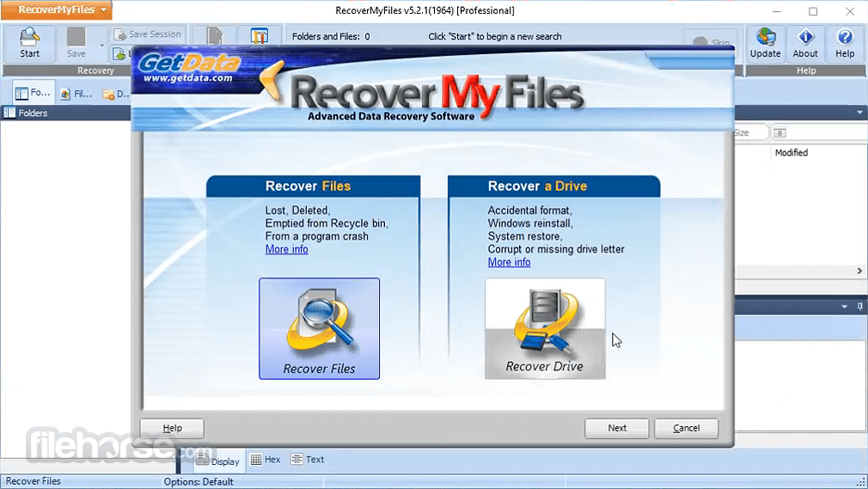Open the Update globe icon
Screen dimensions: 868x489
[x=765, y=43]
